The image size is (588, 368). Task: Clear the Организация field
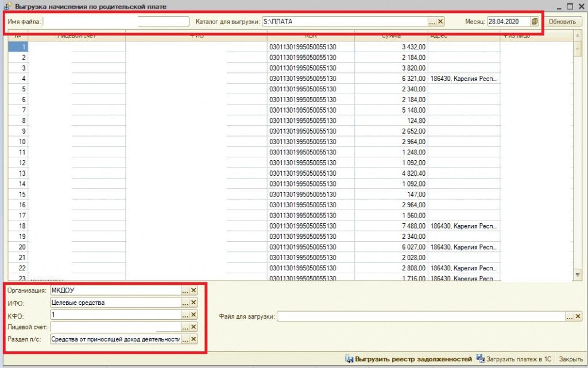tap(194, 290)
